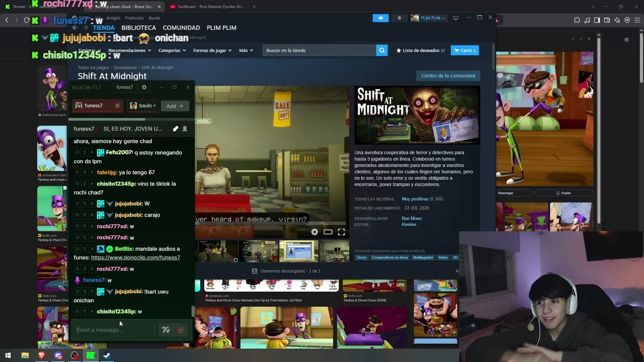
Task: Close the funess7 chat tab
Action: pyautogui.click(x=117, y=106)
